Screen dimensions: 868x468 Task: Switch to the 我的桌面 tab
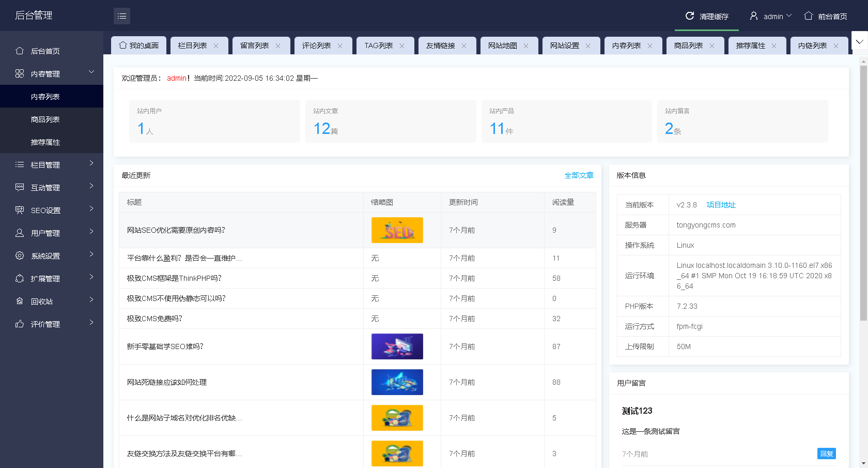[138, 46]
